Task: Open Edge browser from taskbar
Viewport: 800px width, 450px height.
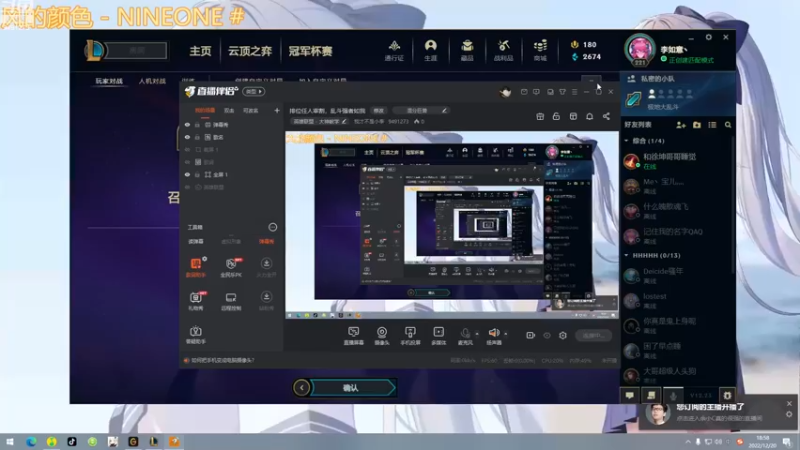Action: tap(31, 441)
